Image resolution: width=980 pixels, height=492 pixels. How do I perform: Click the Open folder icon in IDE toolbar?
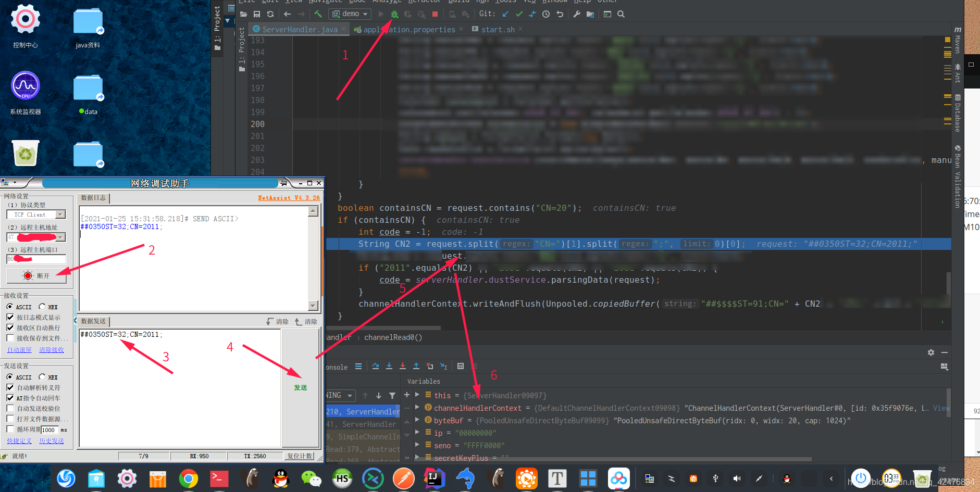point(243,14)
